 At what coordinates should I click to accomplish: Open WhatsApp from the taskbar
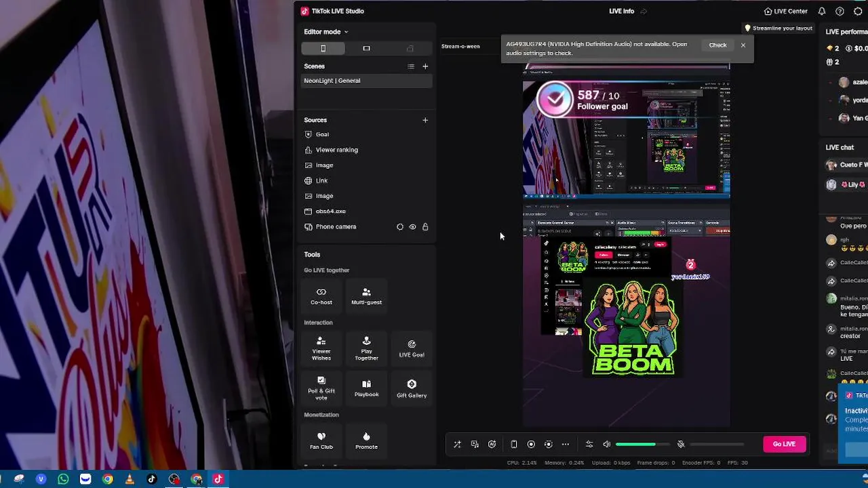click(x=63, y=479)
